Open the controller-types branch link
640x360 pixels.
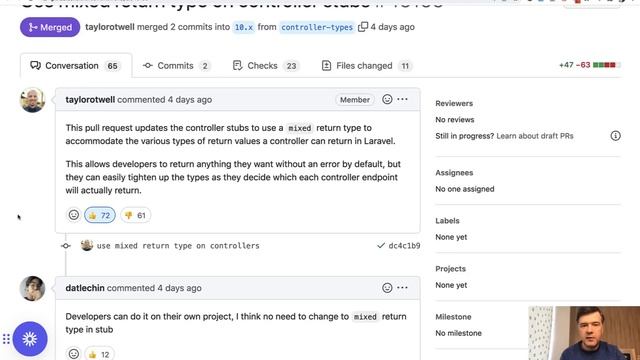click(317, 27)
